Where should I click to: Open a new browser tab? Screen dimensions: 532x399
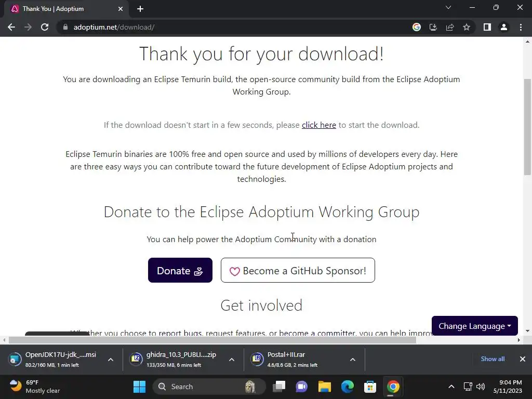(x=140, y=9)
